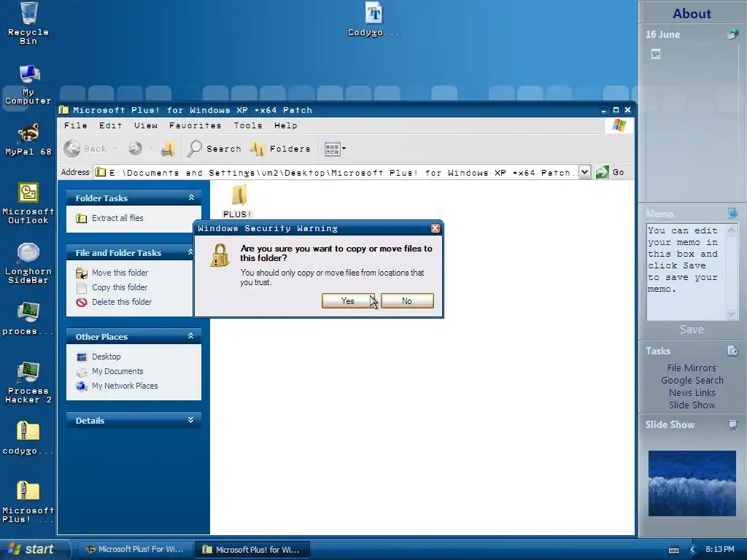
Task: Choose No in Security Warning dialog
Action: click(x=407, y=301)
